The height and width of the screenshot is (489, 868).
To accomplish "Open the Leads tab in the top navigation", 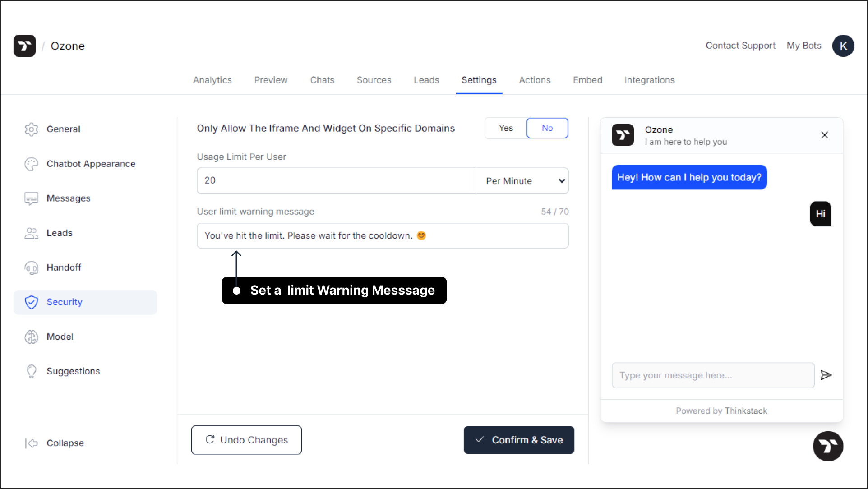I will [x=426, y=80].
